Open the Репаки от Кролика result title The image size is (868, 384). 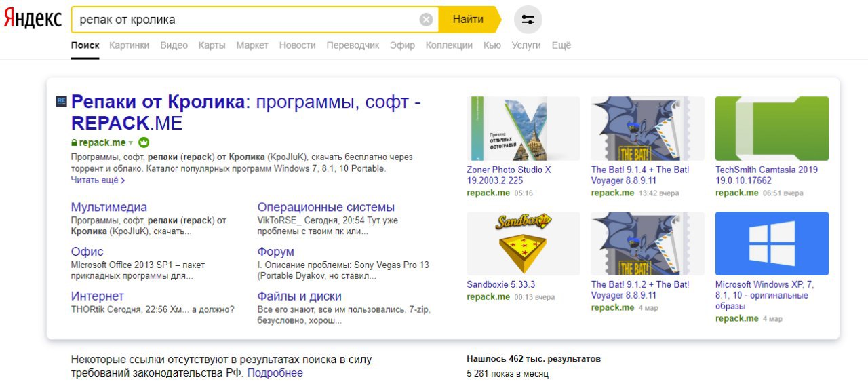[246, 112]
